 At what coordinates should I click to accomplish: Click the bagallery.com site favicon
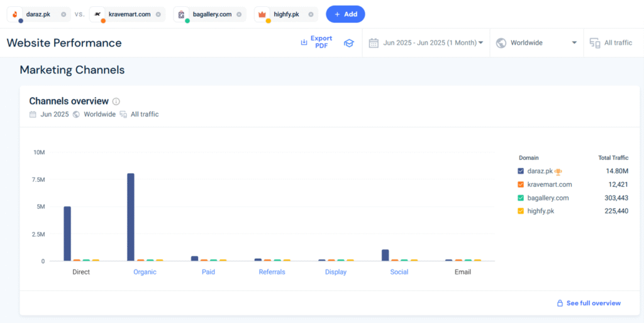pyautogui.click(x=181, y=14)
